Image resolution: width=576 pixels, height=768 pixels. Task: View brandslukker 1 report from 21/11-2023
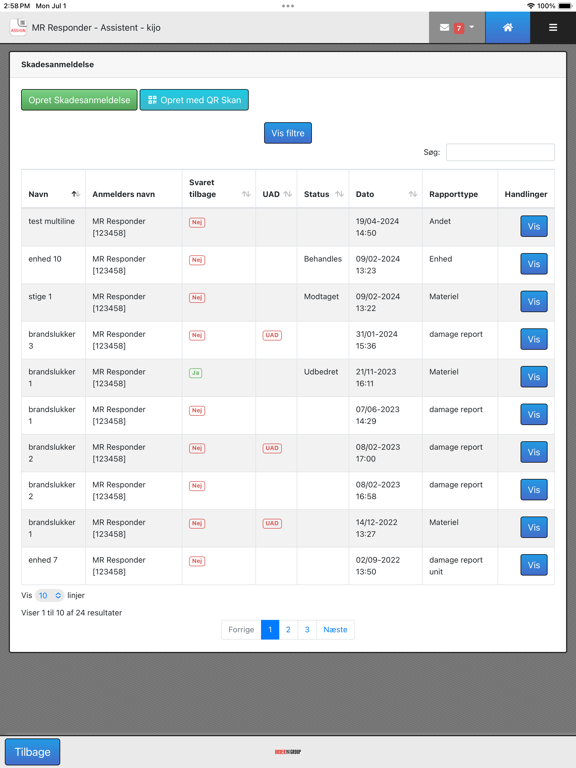click(533, 377)
